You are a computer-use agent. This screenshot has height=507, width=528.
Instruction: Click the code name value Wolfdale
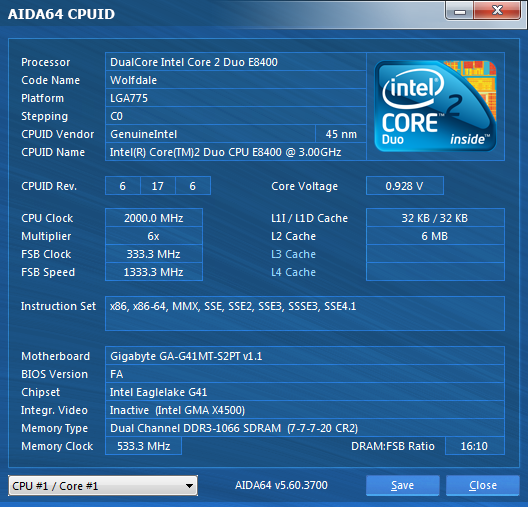pyautogui.click(x=236, y=80)
